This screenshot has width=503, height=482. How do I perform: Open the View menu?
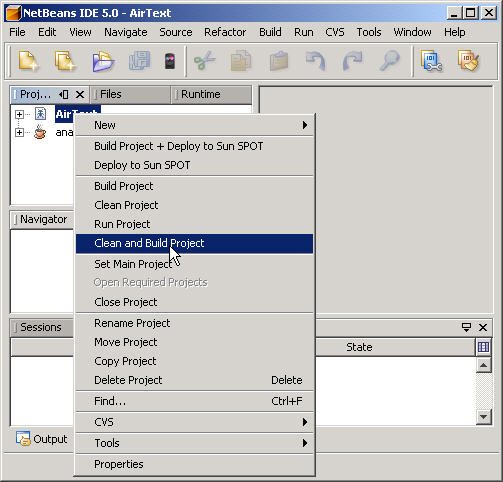[x=80, y=32]
